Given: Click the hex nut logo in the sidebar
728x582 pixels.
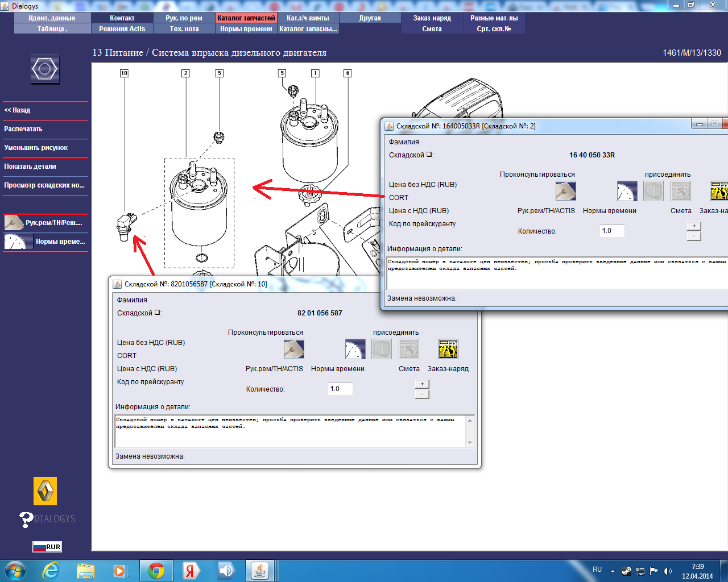Looking at the screenshot, I should pos(45,69).
